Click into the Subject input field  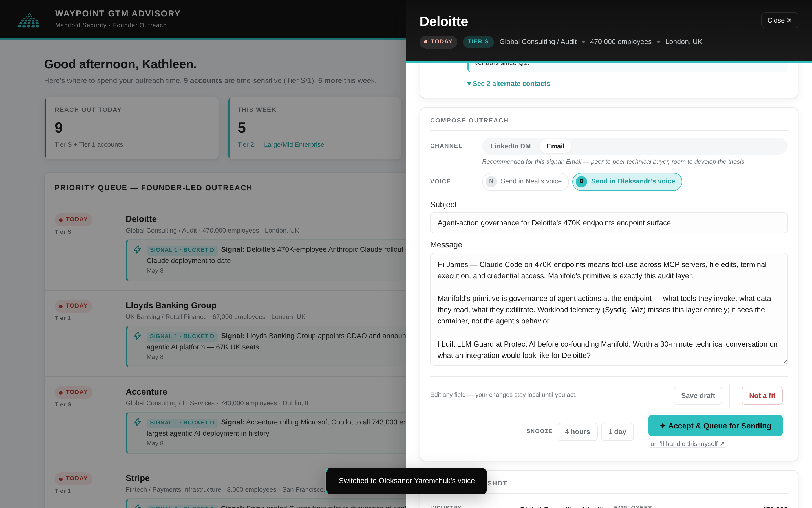tap(609, 223)
